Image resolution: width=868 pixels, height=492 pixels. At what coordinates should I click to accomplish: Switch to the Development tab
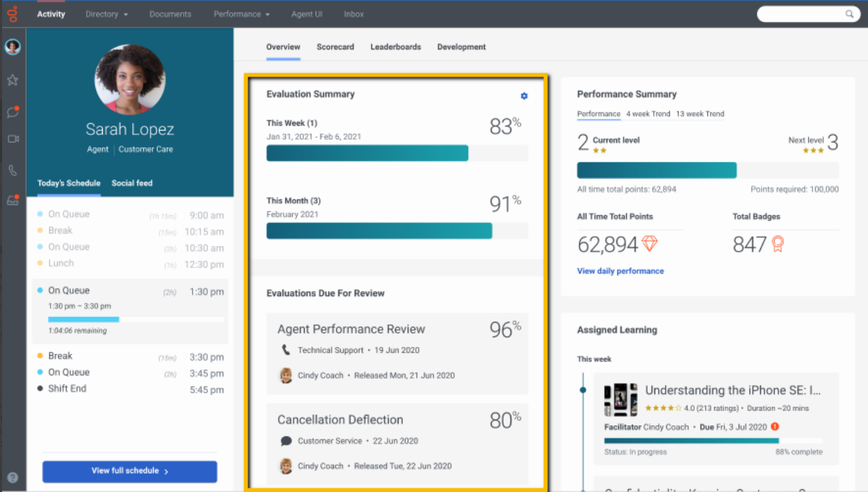click(461, 47)
